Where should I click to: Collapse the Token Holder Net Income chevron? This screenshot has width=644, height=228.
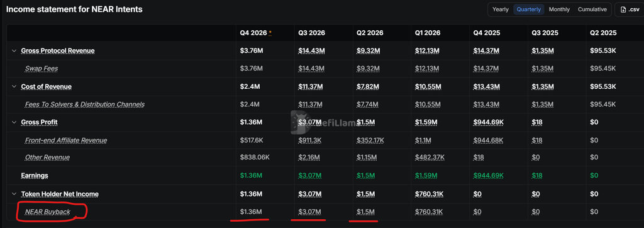coord(14,194)
